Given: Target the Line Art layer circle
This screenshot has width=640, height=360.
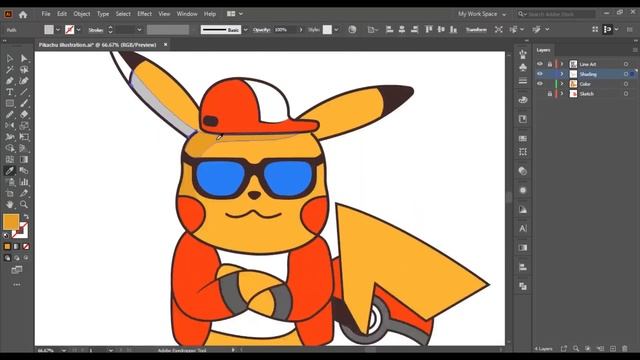Looking at the screenshot, I should click(x=626, y=64).
